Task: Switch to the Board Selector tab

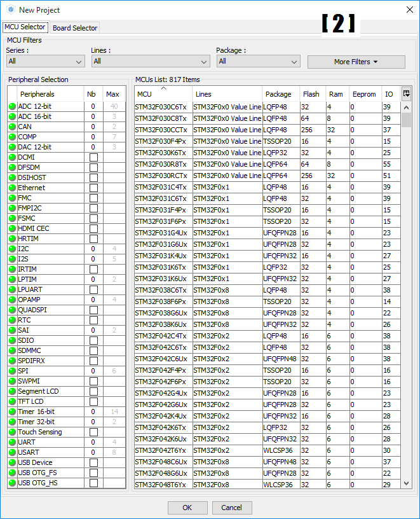Action: 75,28
